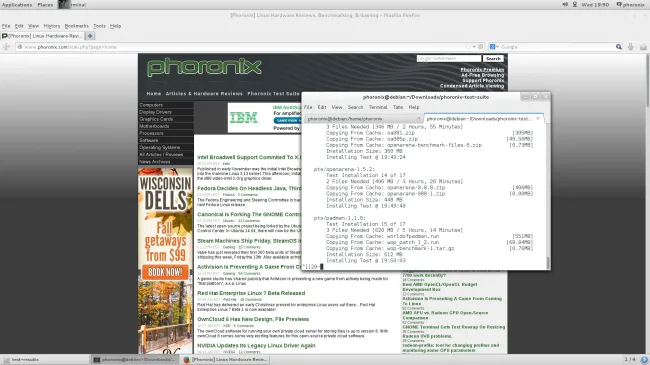The image size is (650, 365).
Task: Open the Terminal menu in terminal window
Action: point(378,107)
